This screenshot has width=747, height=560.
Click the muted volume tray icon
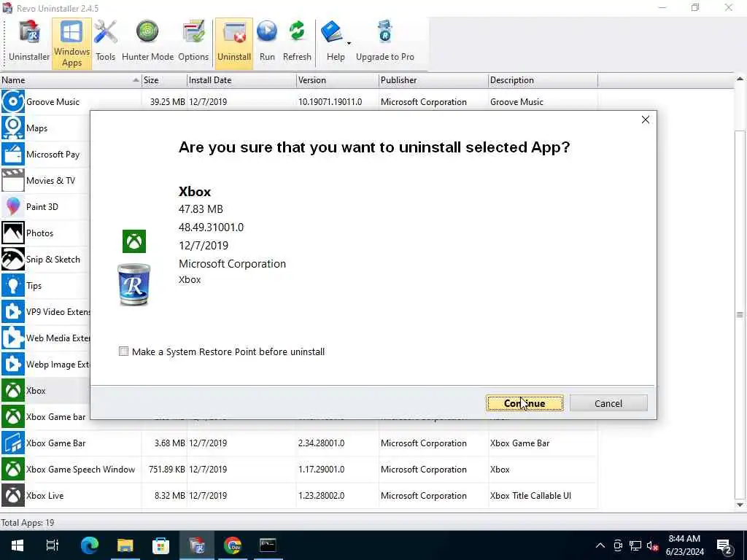(x=653, y=545)
